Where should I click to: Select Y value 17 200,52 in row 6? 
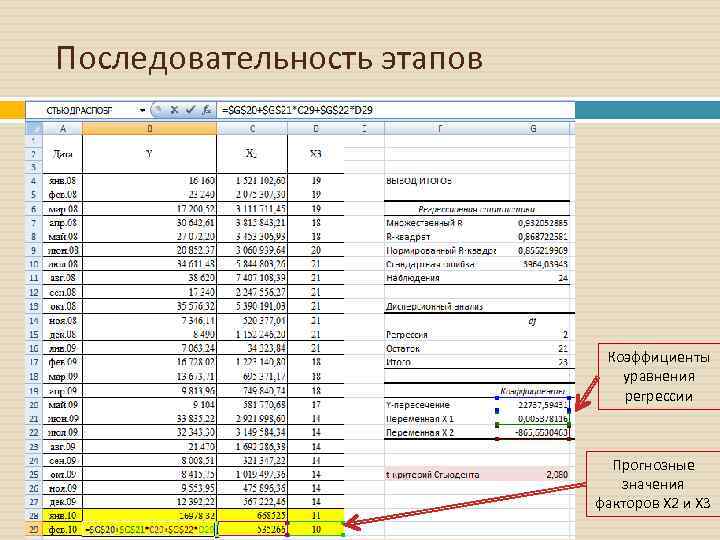click(x=149, y=209)
